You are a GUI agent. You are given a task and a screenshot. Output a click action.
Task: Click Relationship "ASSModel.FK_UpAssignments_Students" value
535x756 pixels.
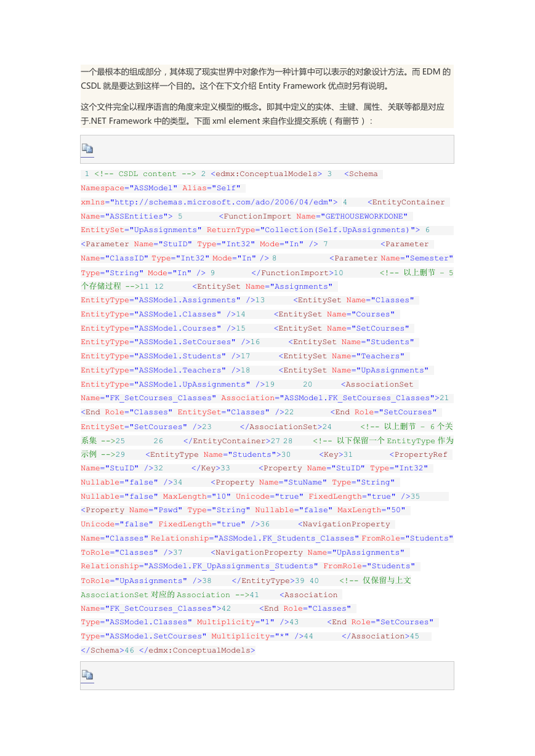coord(231,566)
